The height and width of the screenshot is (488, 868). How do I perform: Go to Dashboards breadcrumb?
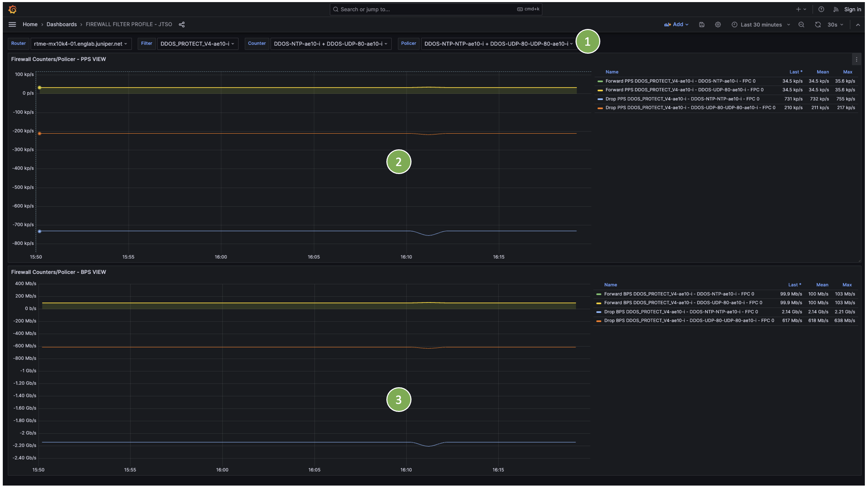point(61,24)
